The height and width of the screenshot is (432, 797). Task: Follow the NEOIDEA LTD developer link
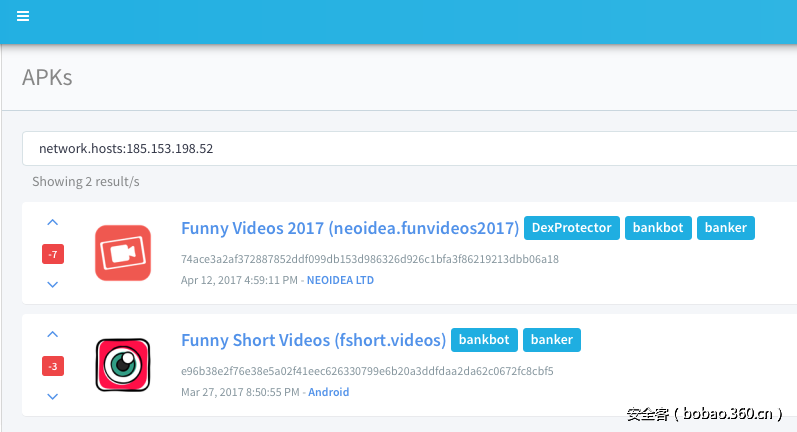click(340, 281)
